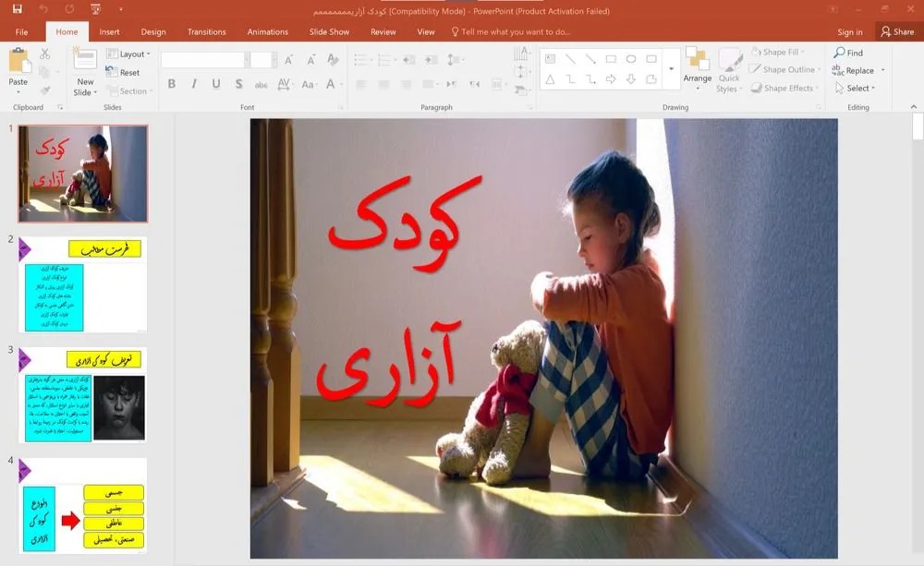Start presentation from beginning icon
The width and height of the screenshot is (924, 566).
pos(95,9)
